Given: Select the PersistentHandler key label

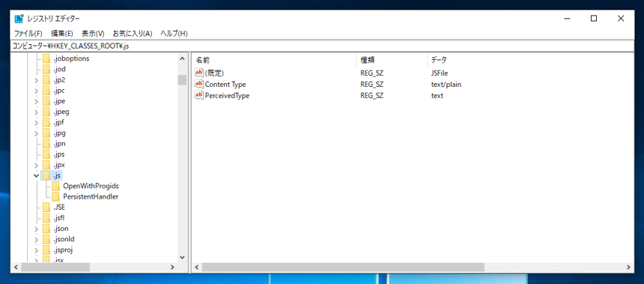Looking at the screenshot, I should pyautogui.click(x=91, y=197).
